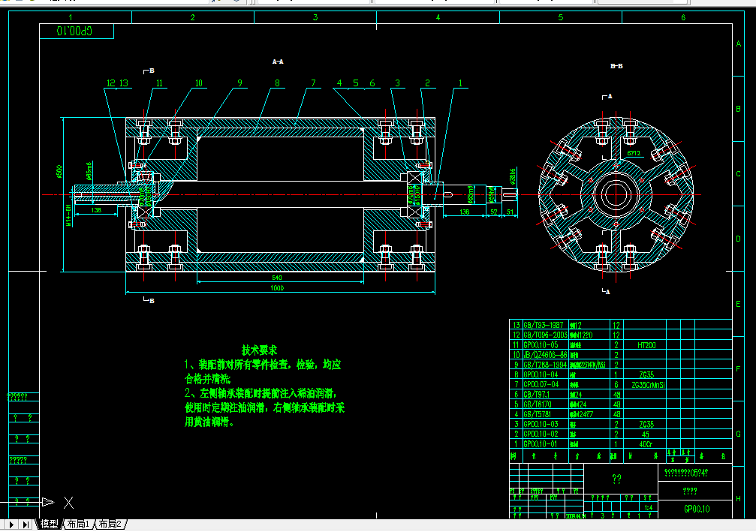Click zone letter E on right border

click(x=738, y=304)
